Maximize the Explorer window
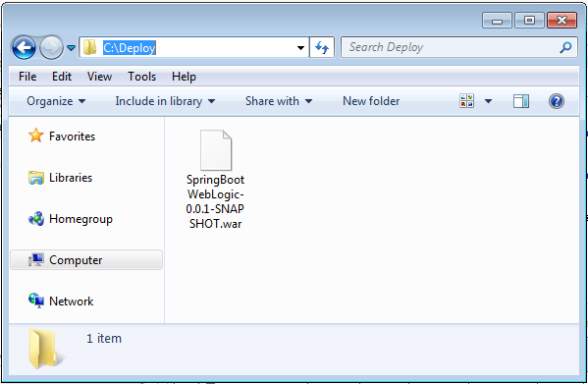 coord(529,21)
